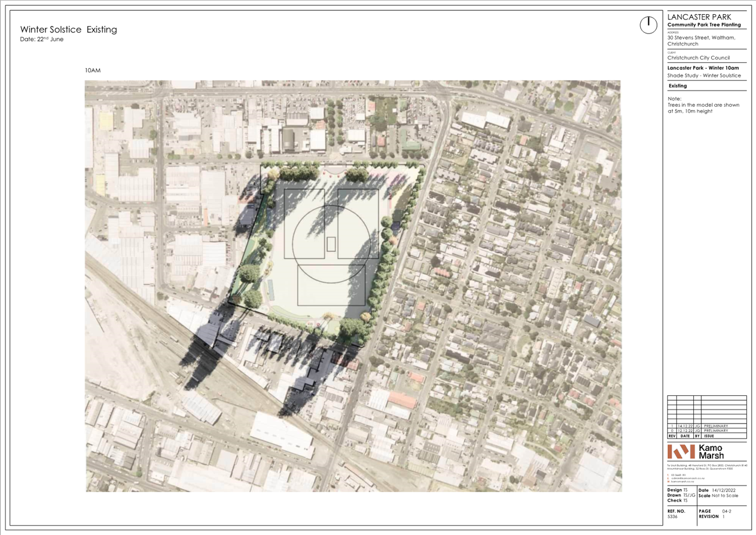Viewport: 756px width, 535px height.
Task: Click the '10AM' time label above the map
Action: click(x=93, y=70)
